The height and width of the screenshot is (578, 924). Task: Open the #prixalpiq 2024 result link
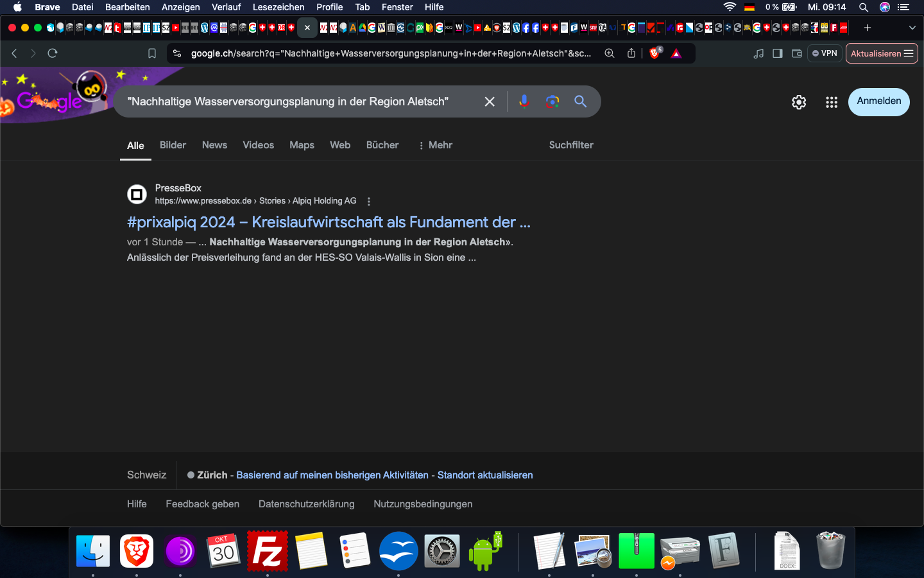click(329, 222)
